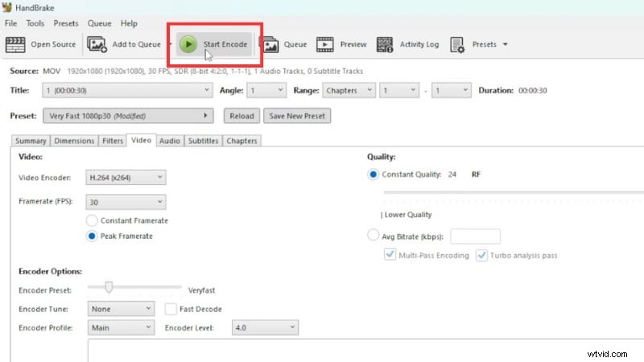This screenshot has width=644, height=362.
Task: Open the end chapter dropdown
Action: (x=451, y=90)
